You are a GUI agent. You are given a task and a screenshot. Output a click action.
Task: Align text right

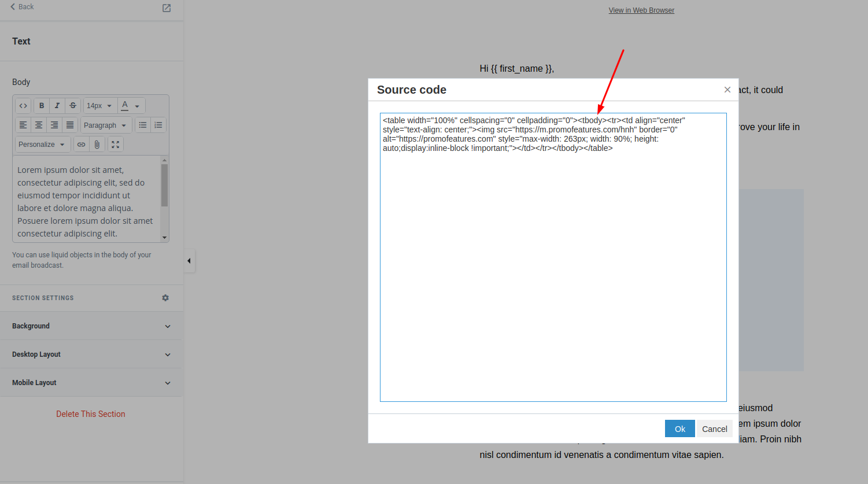(x=54, y=125)
